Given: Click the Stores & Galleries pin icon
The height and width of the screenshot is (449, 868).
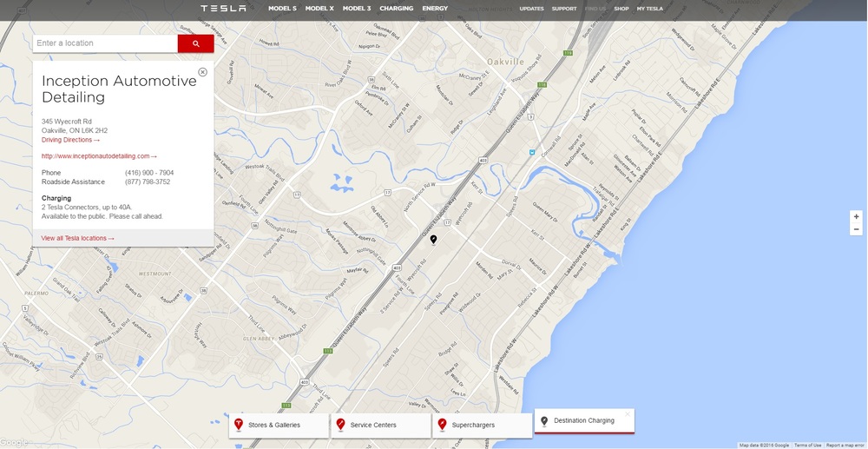Looking at the screenshot, I should pos(239,425).
